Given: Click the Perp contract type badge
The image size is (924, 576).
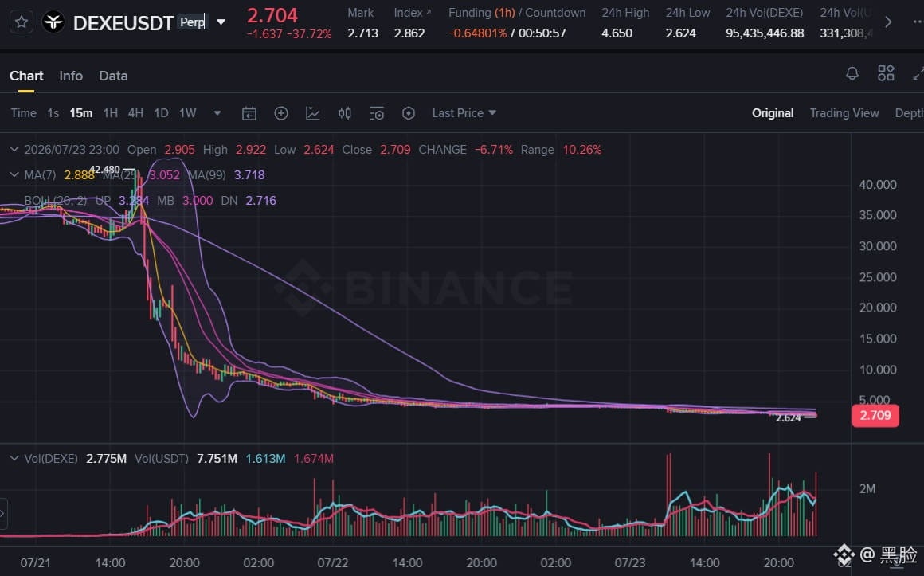Looking at the screenshot, I should point(193,22).
